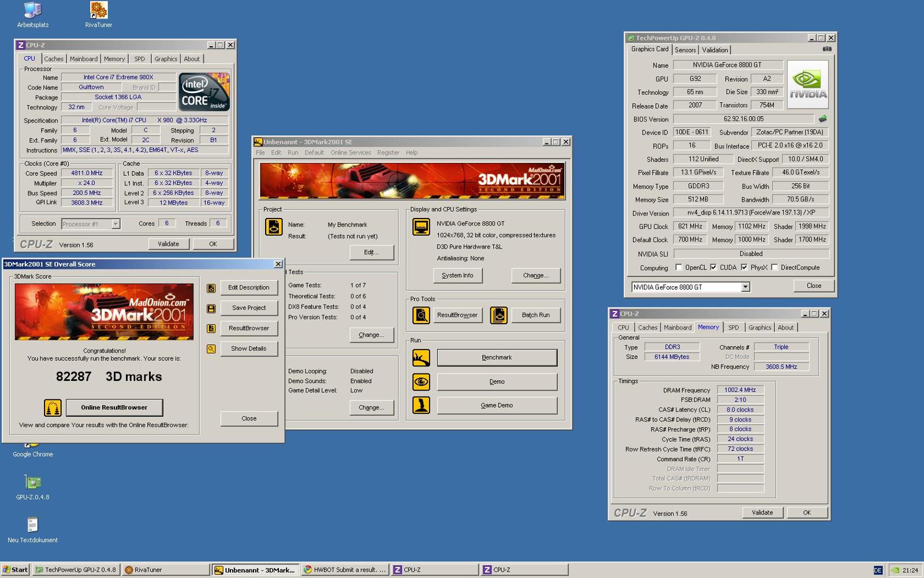Click the System Info button

coord(457,276)
